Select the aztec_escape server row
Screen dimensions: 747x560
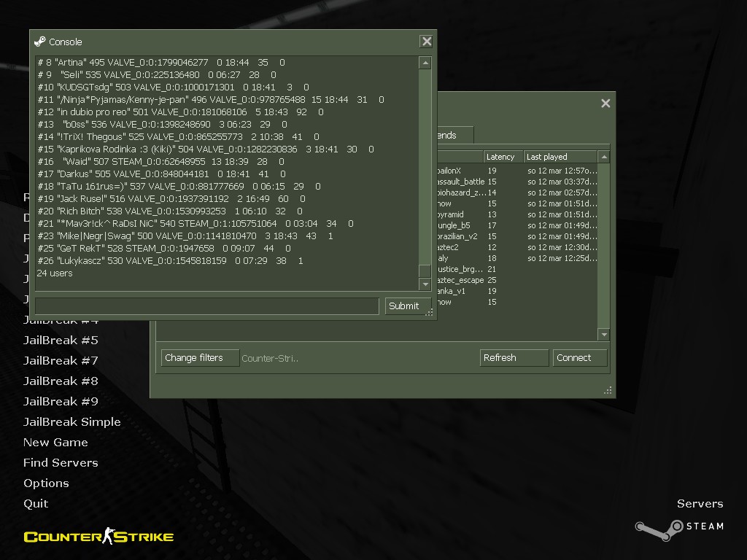pos(517,280)
